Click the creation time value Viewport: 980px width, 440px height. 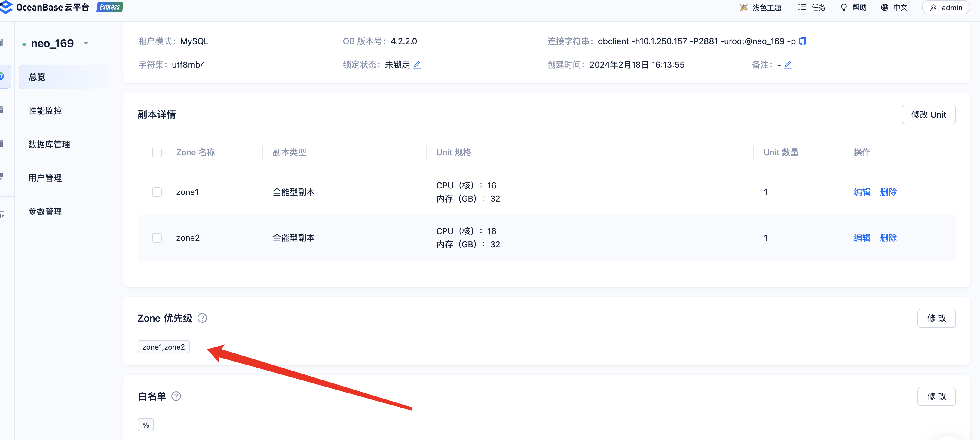637,65
